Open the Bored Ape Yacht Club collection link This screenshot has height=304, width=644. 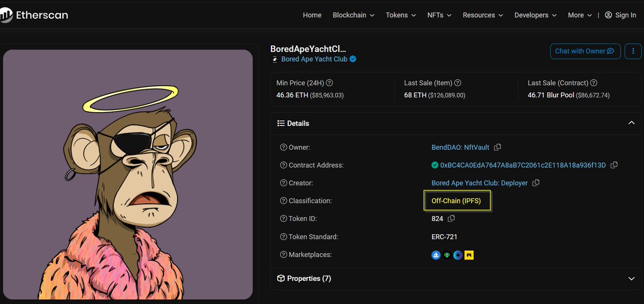click(314, 59)
